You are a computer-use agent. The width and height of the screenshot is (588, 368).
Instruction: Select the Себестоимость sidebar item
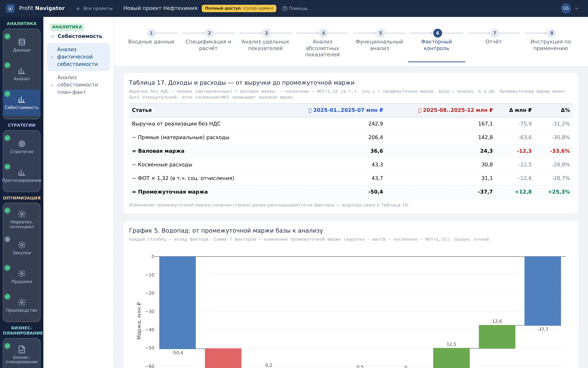coord(22,103)
